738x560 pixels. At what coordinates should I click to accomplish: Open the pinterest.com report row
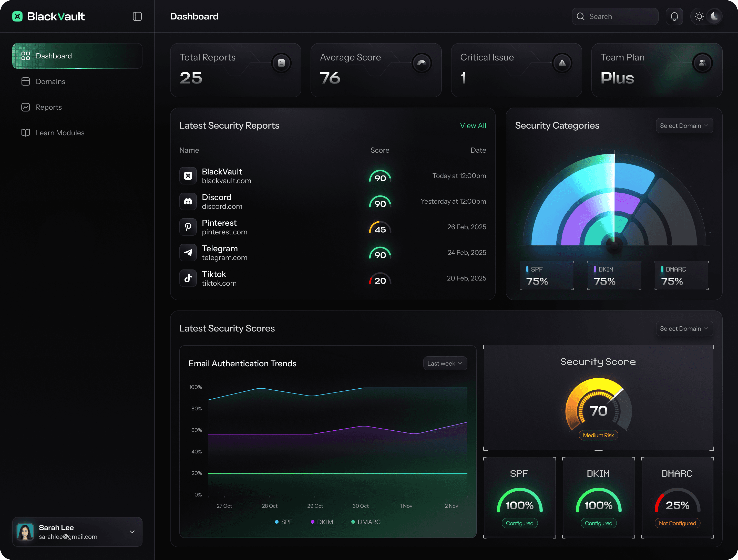(x=333, y=227)
